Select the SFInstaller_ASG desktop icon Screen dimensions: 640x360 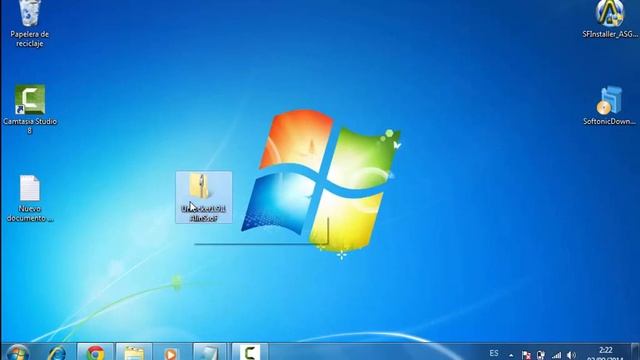(610, 20)
